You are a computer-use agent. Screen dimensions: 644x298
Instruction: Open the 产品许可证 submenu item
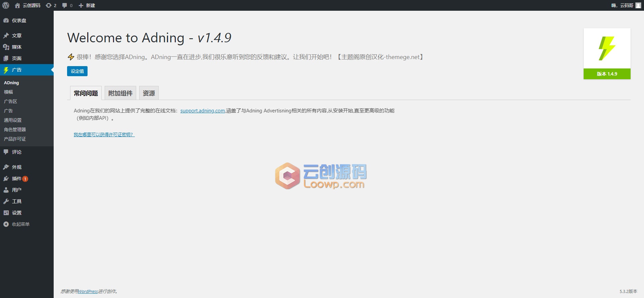[x=15, y=139]
